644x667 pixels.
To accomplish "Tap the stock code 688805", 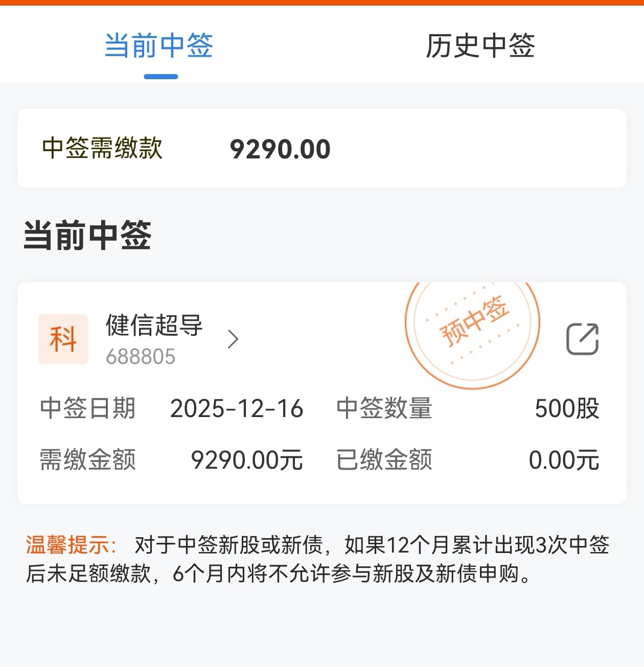I will click(x=141, y=357).
